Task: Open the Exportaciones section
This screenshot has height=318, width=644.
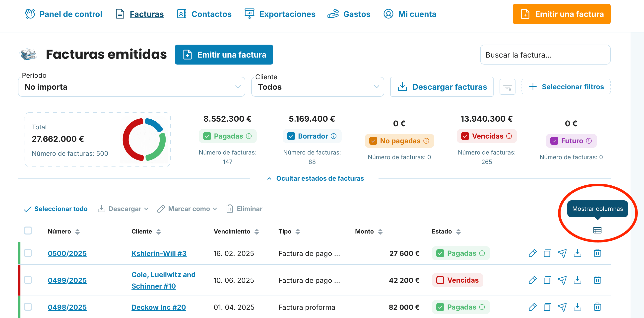Action: coord(280,14)
